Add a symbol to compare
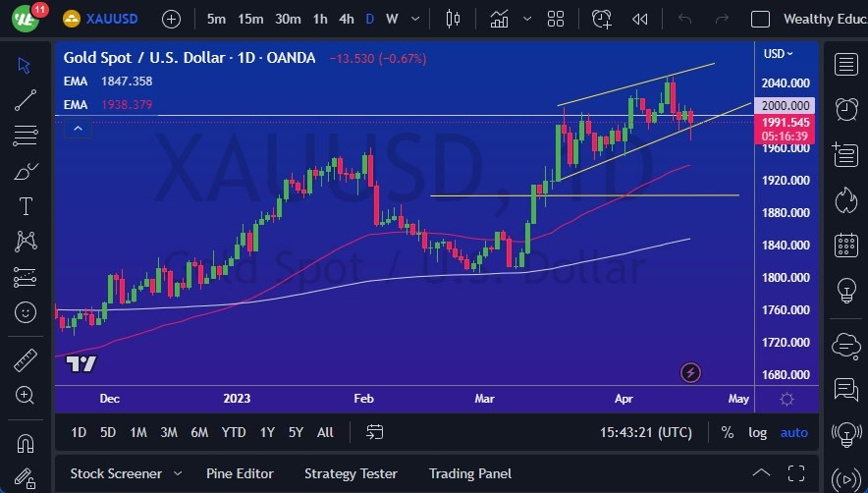868x493 pixels. (171, 20)
